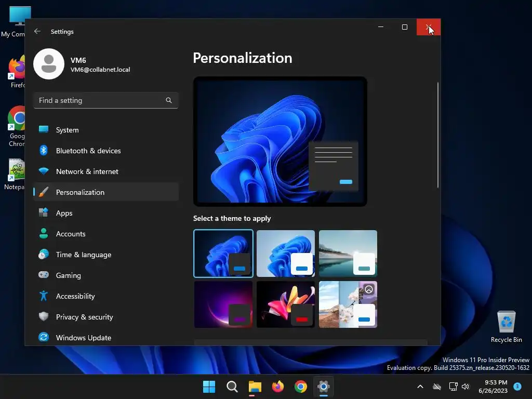Click the Settings gear in taskbar
The width and height of the screenshot is (532, 399).
pyautogui.click(x=324, y=387)
